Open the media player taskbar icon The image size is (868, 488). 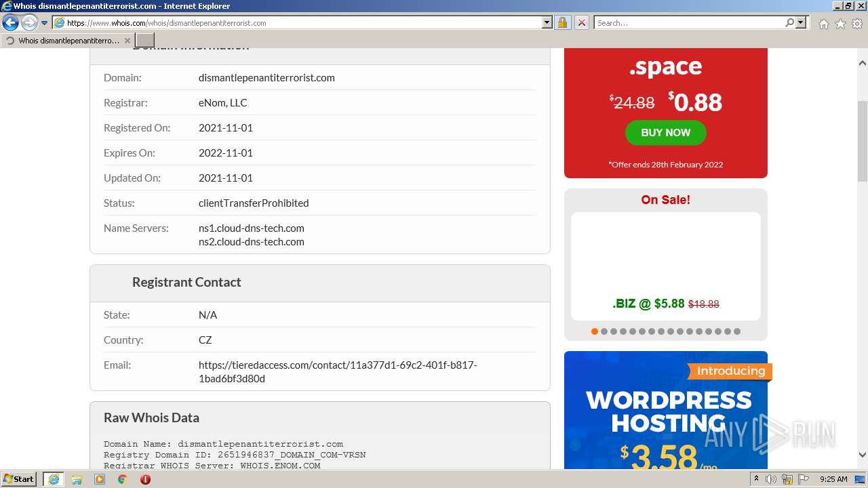100,479
